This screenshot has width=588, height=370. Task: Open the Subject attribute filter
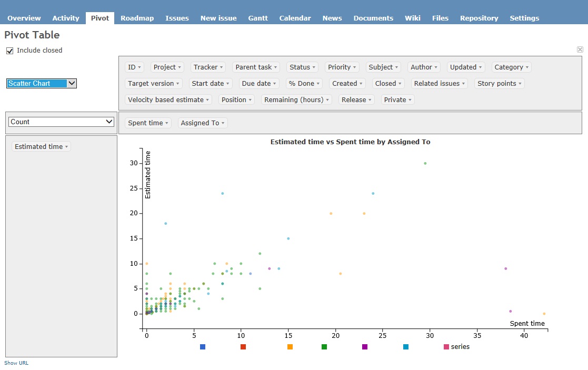(383, 67)
